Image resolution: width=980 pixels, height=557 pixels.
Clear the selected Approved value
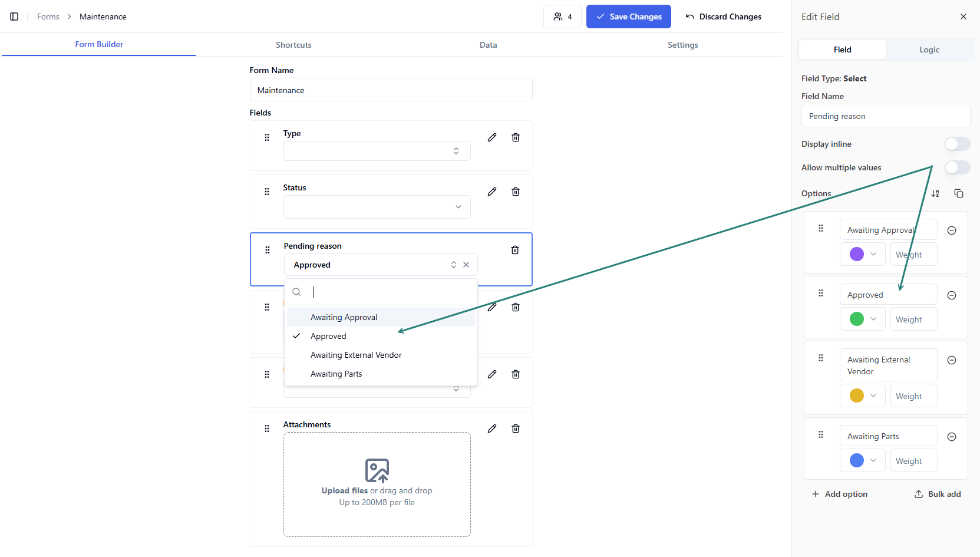point(466,265)
